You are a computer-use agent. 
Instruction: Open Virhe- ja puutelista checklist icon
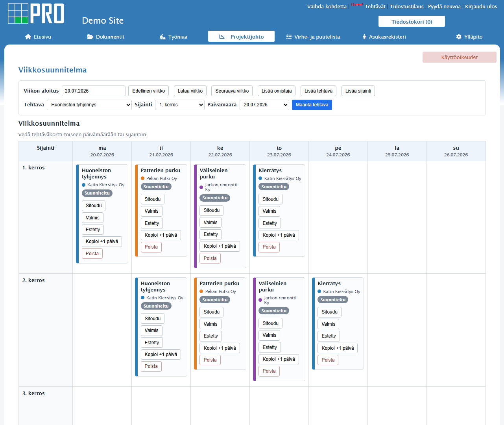click(x=289, y=37)
